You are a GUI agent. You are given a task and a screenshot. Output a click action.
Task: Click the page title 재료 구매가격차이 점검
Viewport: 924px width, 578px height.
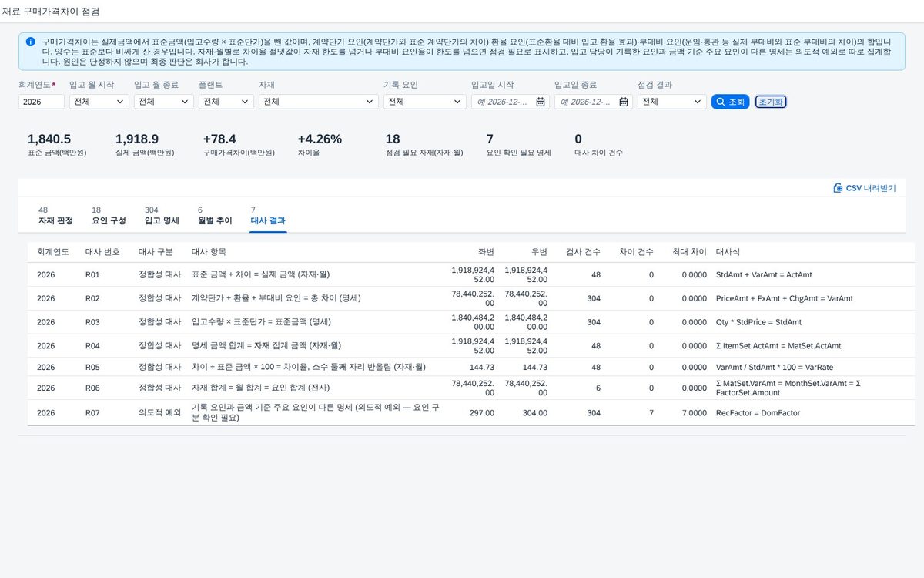(51, 12)
